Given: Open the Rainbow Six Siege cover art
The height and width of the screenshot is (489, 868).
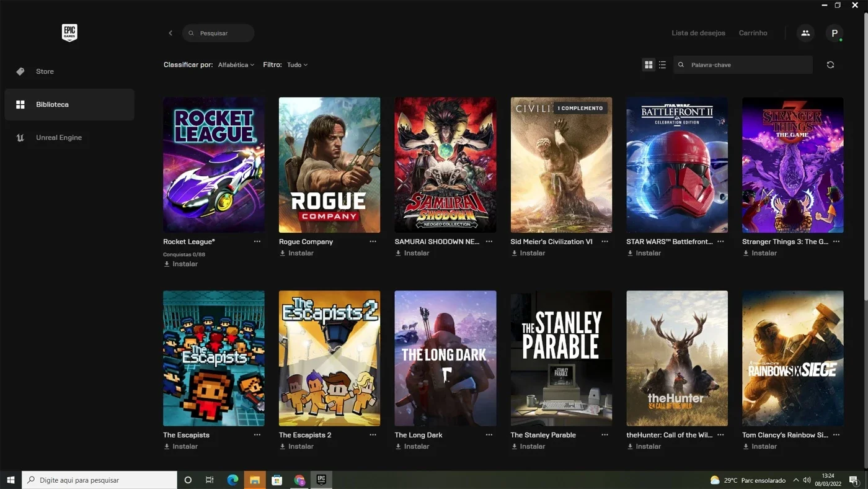Looking at the screenshot, I should click(793, 359).
